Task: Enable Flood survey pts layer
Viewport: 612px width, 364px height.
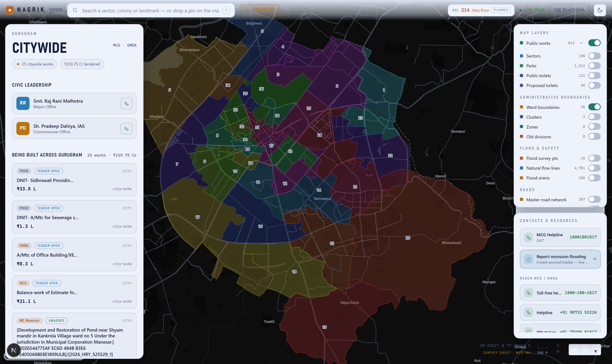Action: [x=594, y=158]
